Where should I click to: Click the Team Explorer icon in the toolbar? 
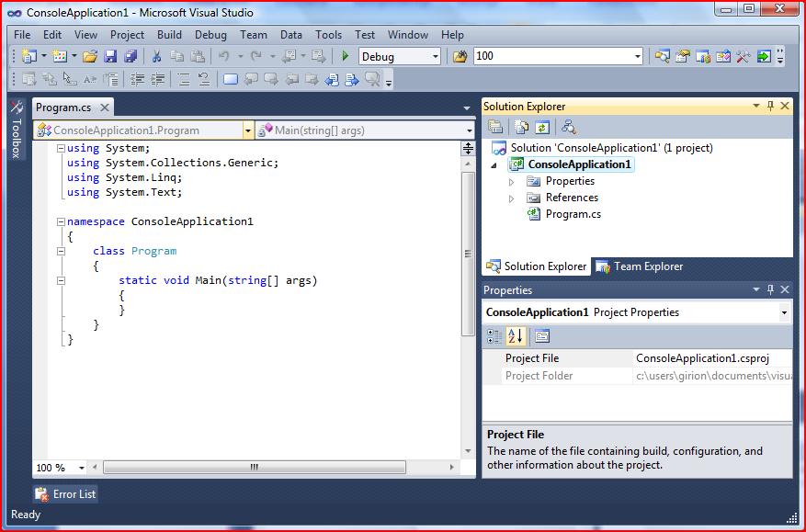click(x=703, y=56)
